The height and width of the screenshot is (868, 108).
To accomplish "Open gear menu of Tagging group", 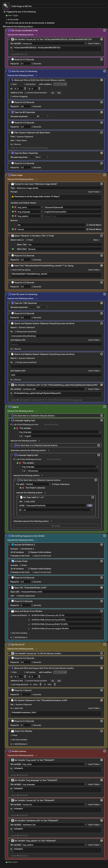I will [104, 407].
